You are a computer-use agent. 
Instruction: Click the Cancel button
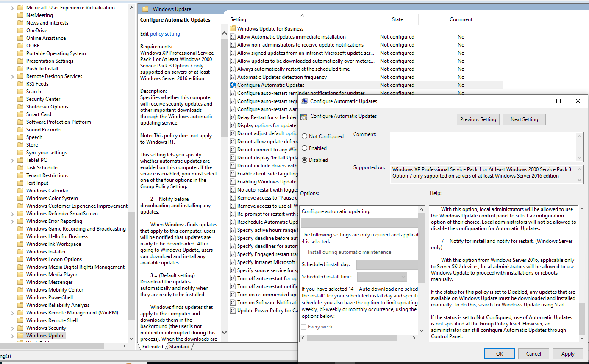tap(533, 354)
